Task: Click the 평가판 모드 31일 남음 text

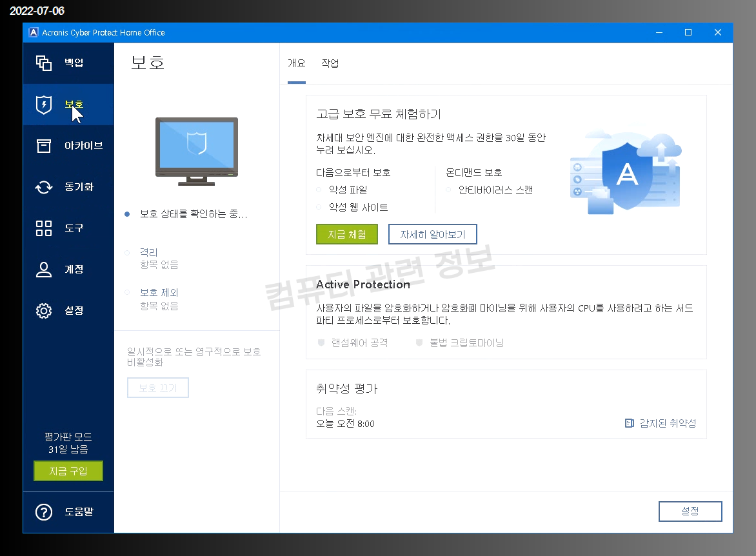Action: point(68,443)
